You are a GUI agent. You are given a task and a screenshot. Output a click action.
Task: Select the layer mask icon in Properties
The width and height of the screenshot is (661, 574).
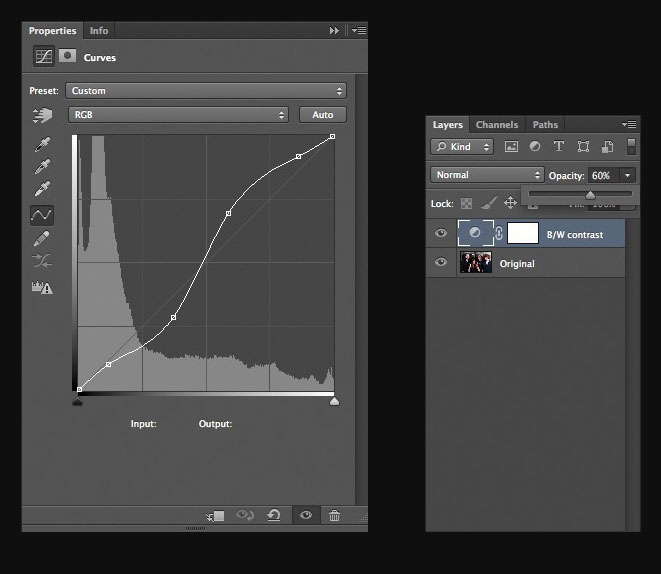pyautogui.click(x=67, y=56)
